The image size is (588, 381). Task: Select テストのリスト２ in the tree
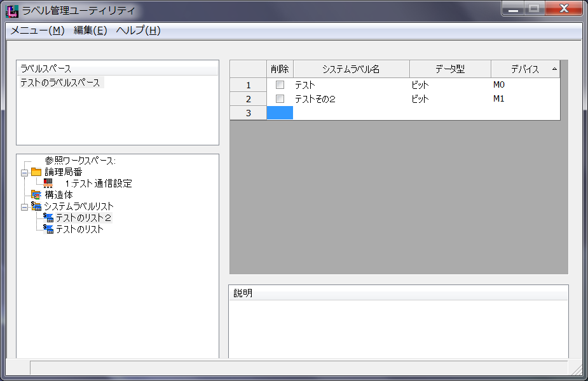[x=84, y=218]
